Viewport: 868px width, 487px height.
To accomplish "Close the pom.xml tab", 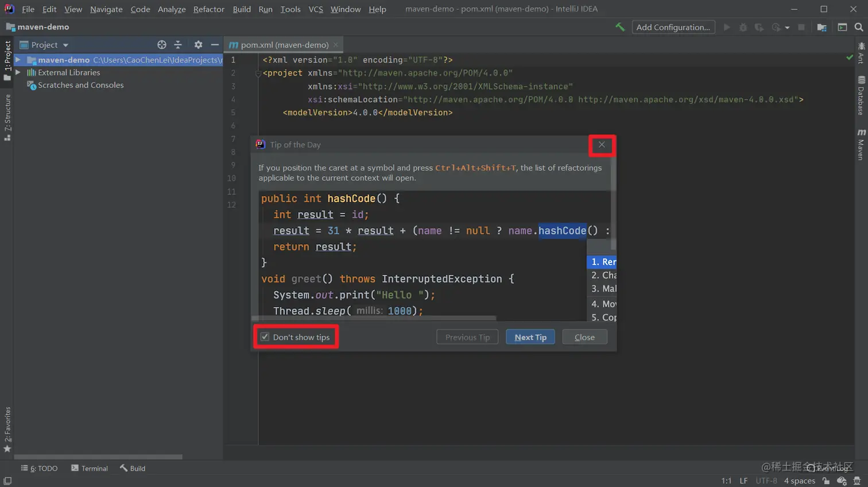I will click(336, 45).
